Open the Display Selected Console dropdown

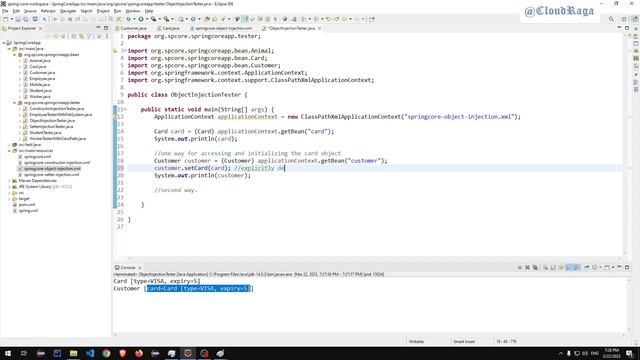click(x=600, y=267)
